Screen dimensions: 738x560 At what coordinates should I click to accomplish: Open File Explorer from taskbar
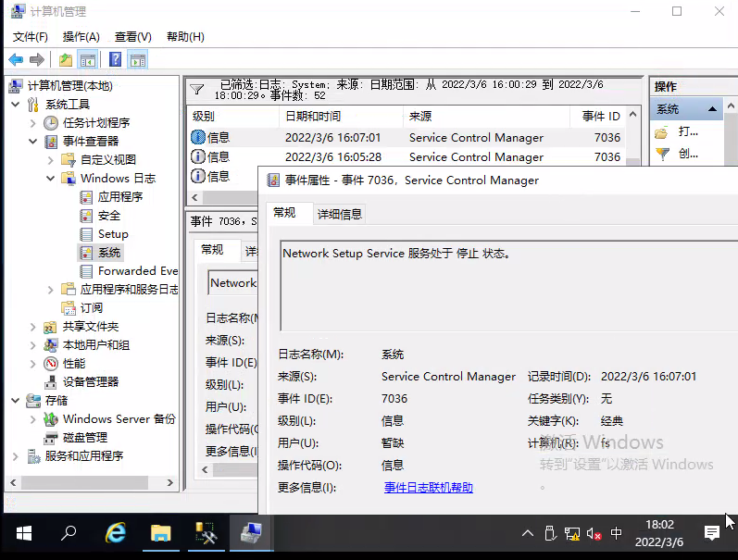[160, 533]
